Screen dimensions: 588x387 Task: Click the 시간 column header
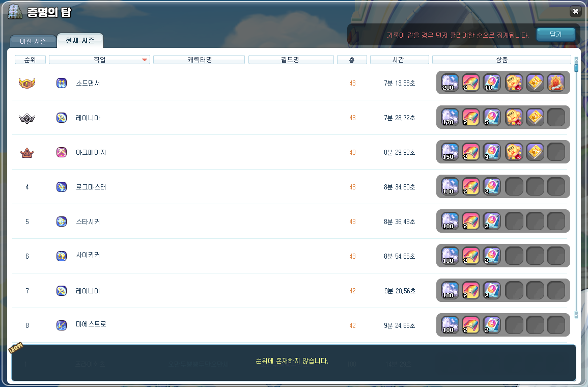[399, 60]
